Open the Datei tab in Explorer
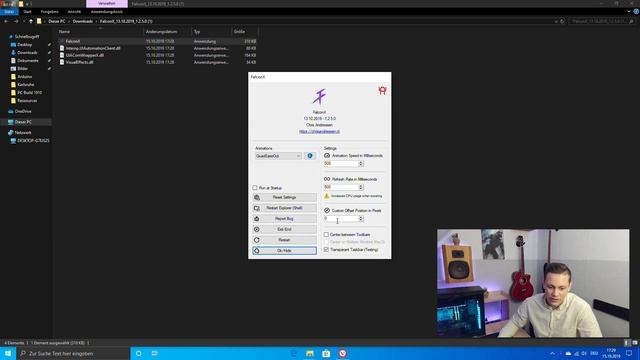This screenshot has width=640, height=360. pos(9,12)
